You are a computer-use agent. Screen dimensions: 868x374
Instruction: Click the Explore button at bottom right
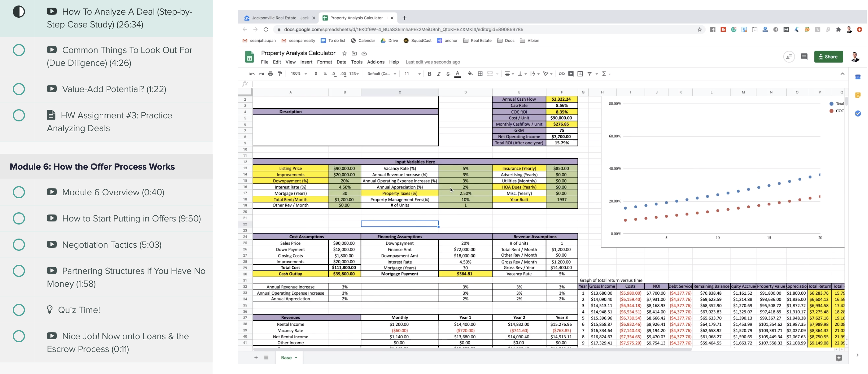[x=839, y=358]
